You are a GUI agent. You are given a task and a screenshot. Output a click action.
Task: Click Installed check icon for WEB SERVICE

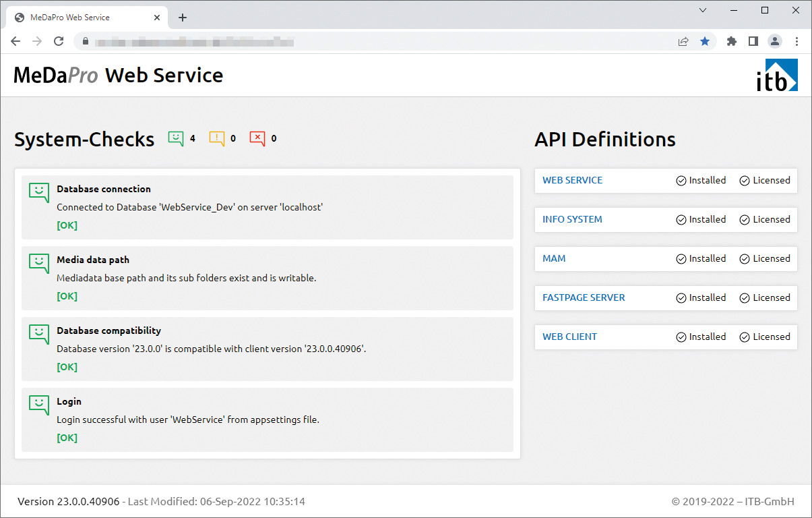[x=681, y=181]
